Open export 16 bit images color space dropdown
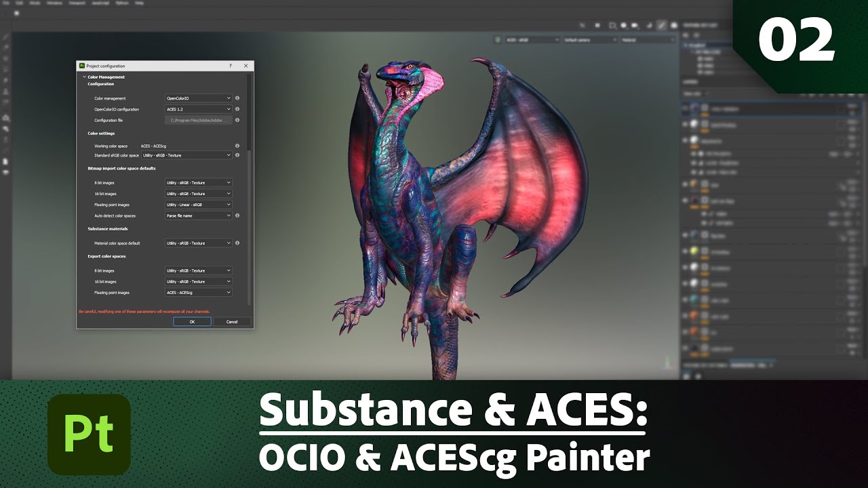 coord(198,281)
